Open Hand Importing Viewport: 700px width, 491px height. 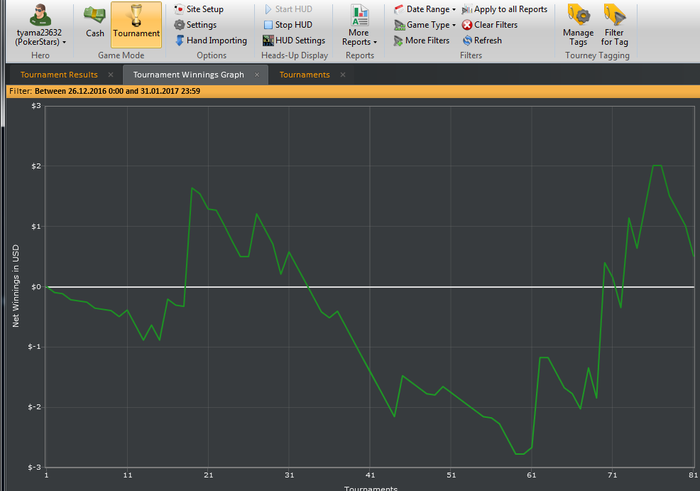pos(211,40)
